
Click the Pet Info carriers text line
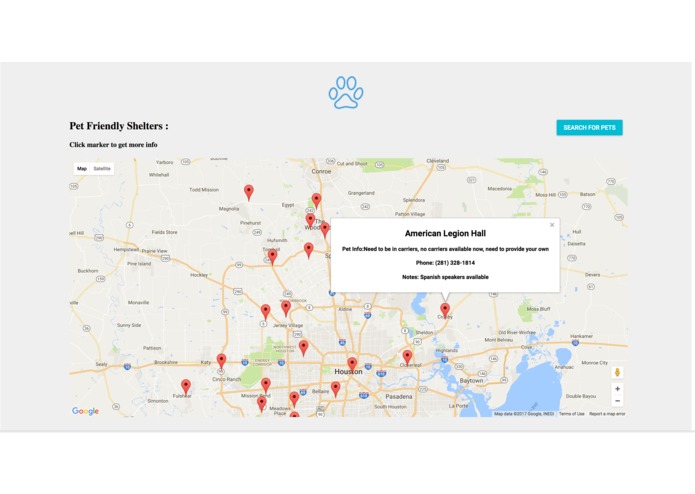(x=445, y=249)
